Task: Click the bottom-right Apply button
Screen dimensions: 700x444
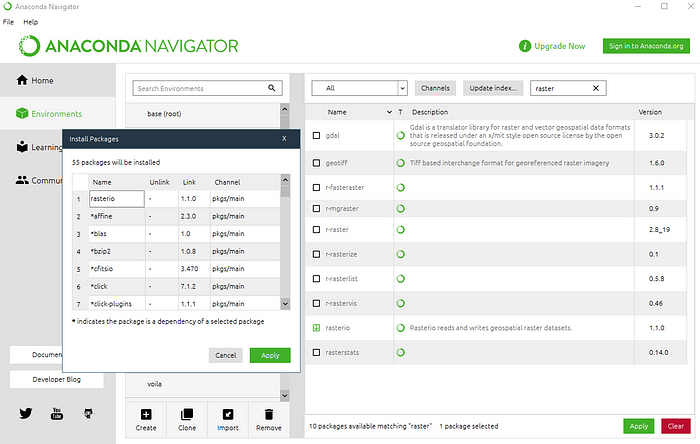Action: (x=639, y=426)
